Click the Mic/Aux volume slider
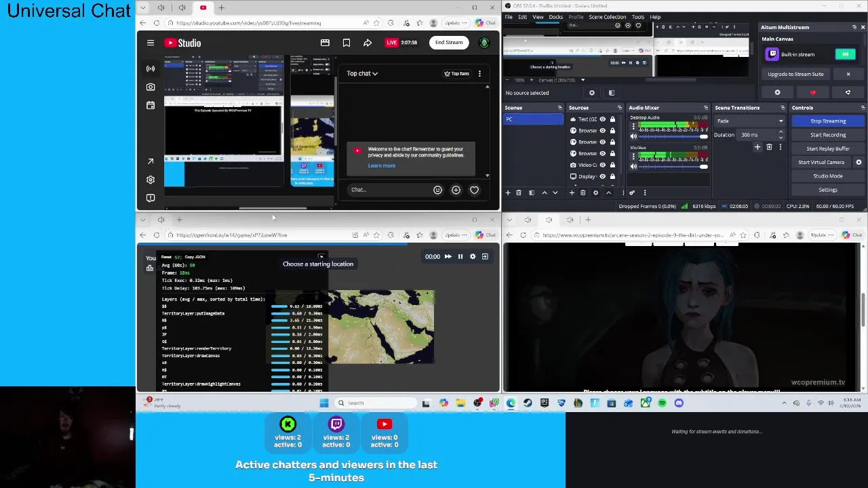 click(673, 166)
